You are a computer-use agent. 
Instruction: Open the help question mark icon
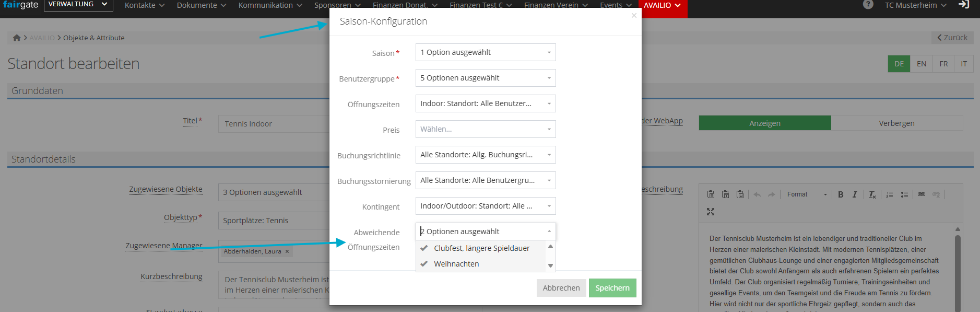point(868,5)
